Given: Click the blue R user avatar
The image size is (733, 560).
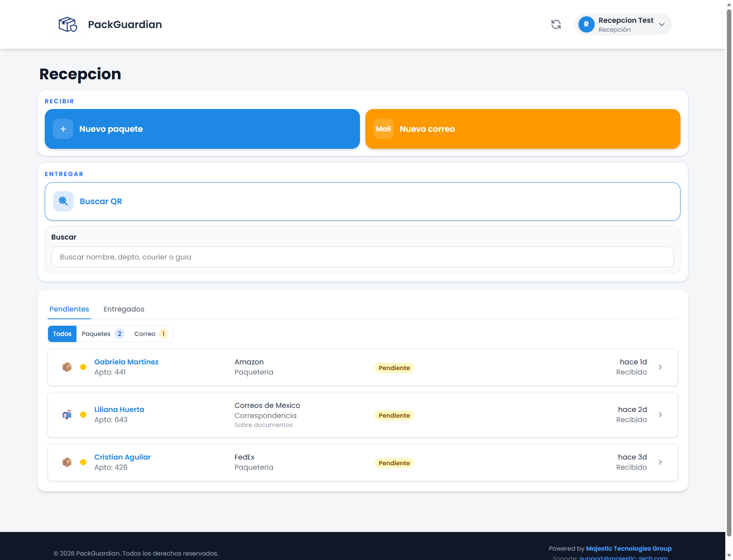Looking at the screenshot, I should click(586, 24).
